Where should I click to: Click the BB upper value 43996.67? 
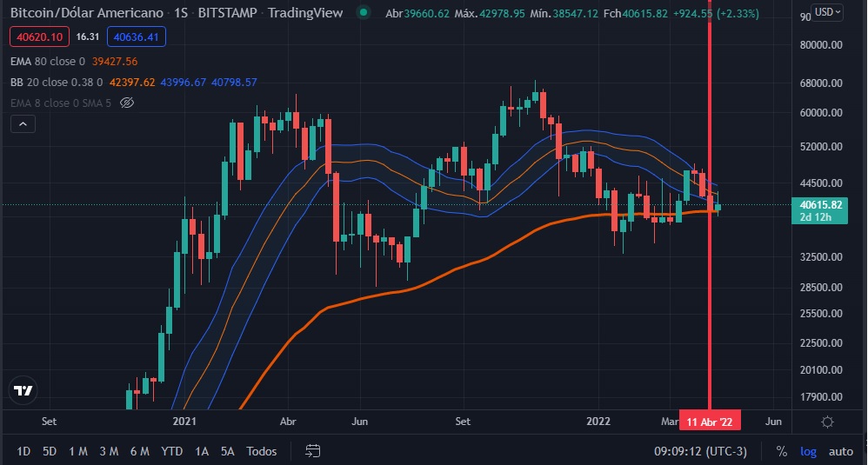tap(184, 83)
